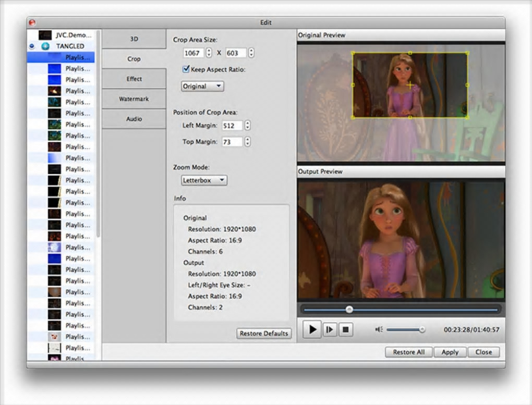Open the Watermark tab
532x405 pixels.
click(x=134, y=99)
